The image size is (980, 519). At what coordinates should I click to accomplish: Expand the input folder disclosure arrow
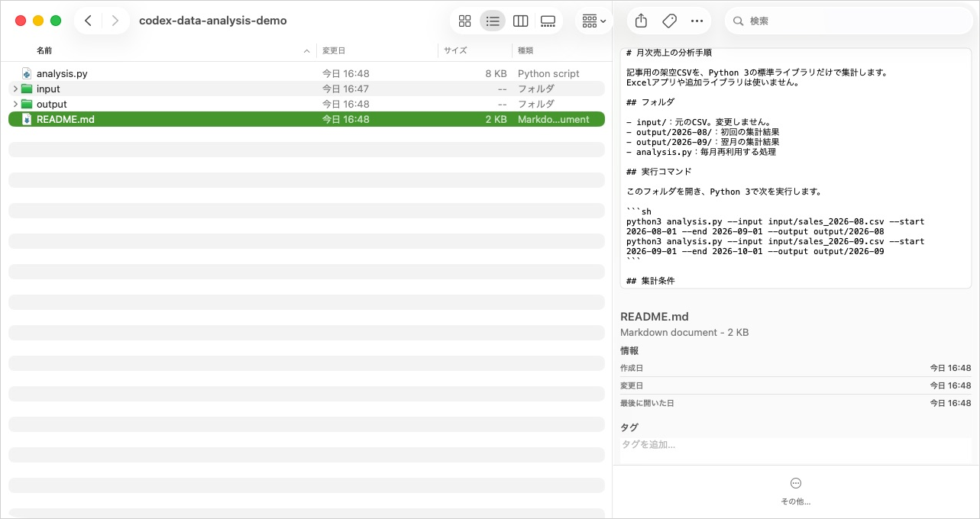click(x=15, y=89)
